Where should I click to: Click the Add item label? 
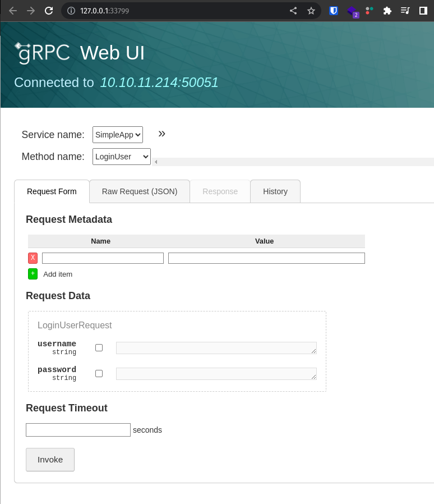click(x=58, y=274)
